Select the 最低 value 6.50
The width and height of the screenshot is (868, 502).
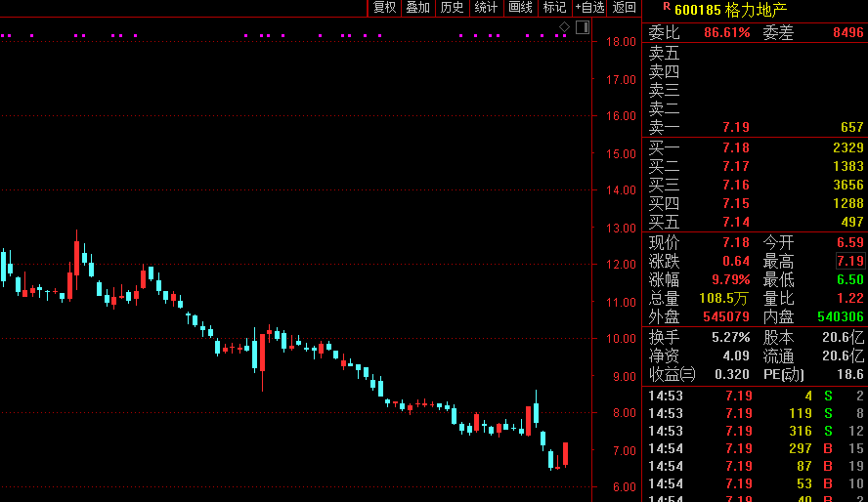(850, 279)
